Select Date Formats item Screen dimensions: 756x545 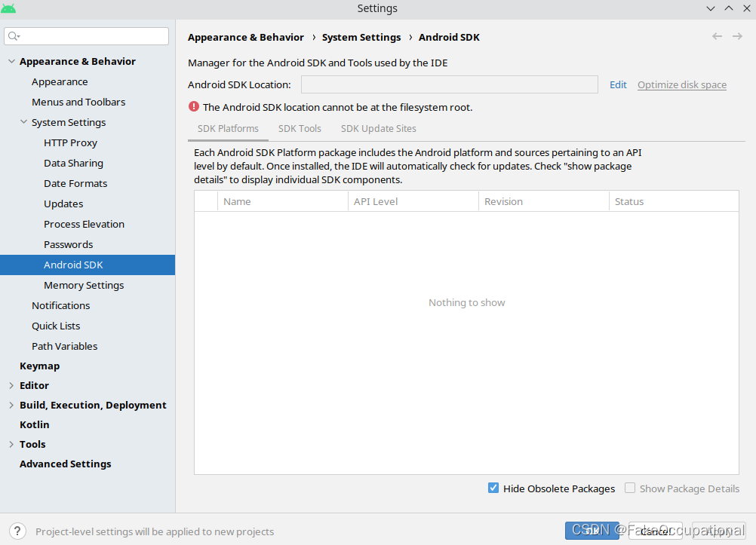coord(75,184)
